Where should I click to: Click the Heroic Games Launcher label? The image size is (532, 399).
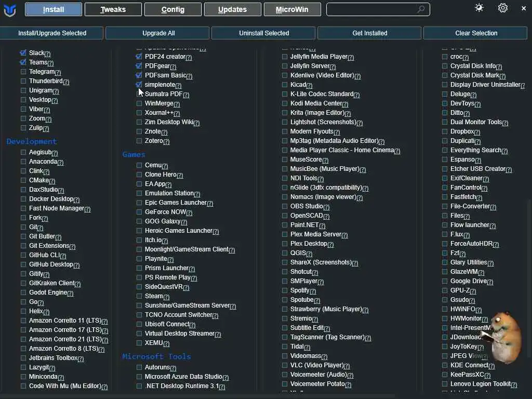pyautogui.click(x=179, y=230)
